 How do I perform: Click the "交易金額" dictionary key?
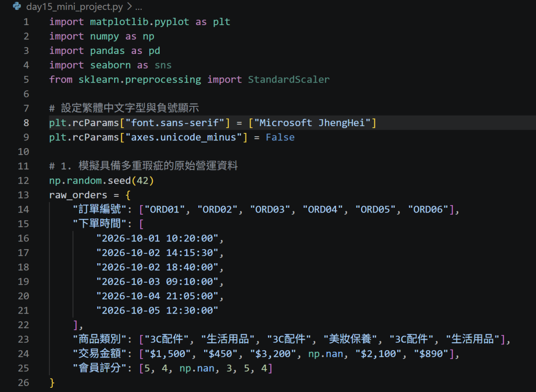(x=100, y=353)
